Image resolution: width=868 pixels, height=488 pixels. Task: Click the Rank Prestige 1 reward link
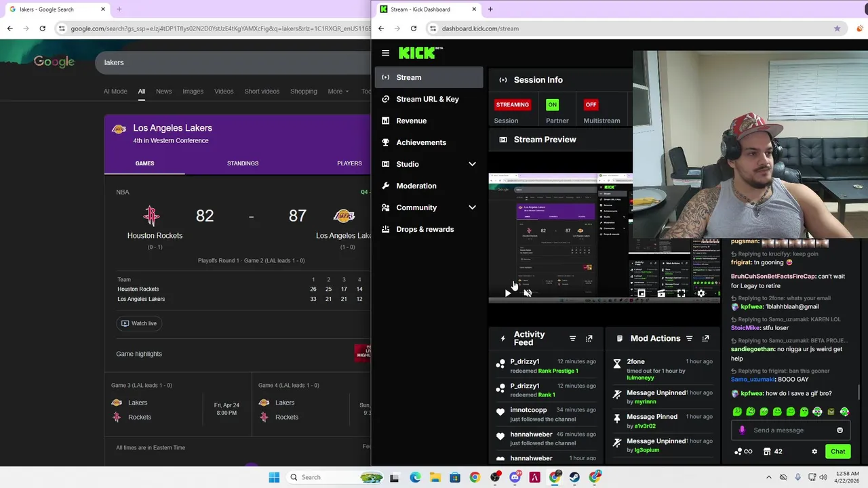click(557, 371)
